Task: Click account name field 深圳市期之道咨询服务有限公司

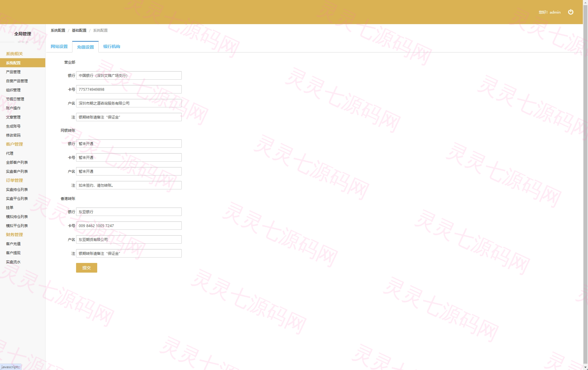Action: click(x=129, y=103)
